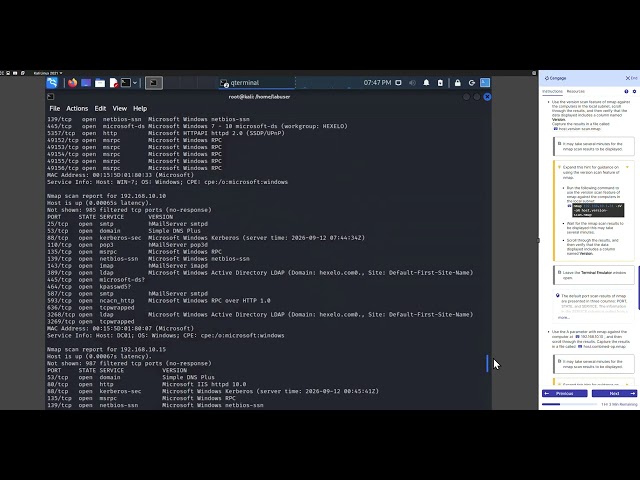640x480 pixels.
Task: Open the Kali menu in the top VM bar
Action: tap(48, 73)
